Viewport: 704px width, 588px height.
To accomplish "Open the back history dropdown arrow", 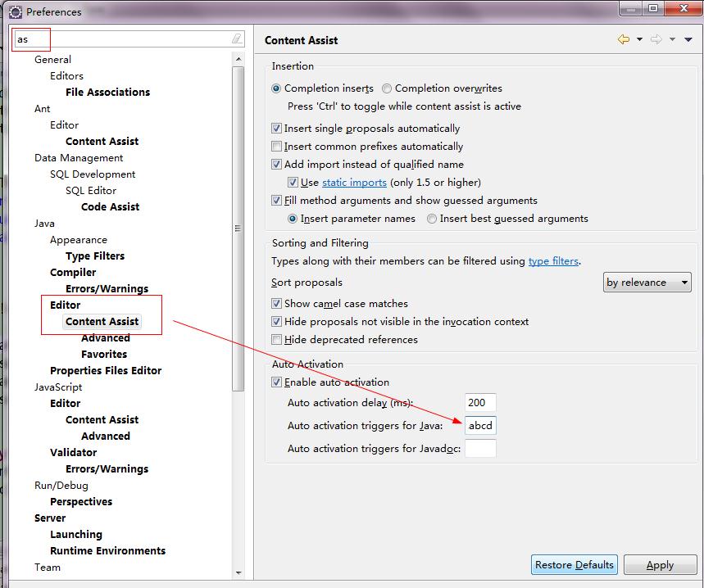I will 639,39.
